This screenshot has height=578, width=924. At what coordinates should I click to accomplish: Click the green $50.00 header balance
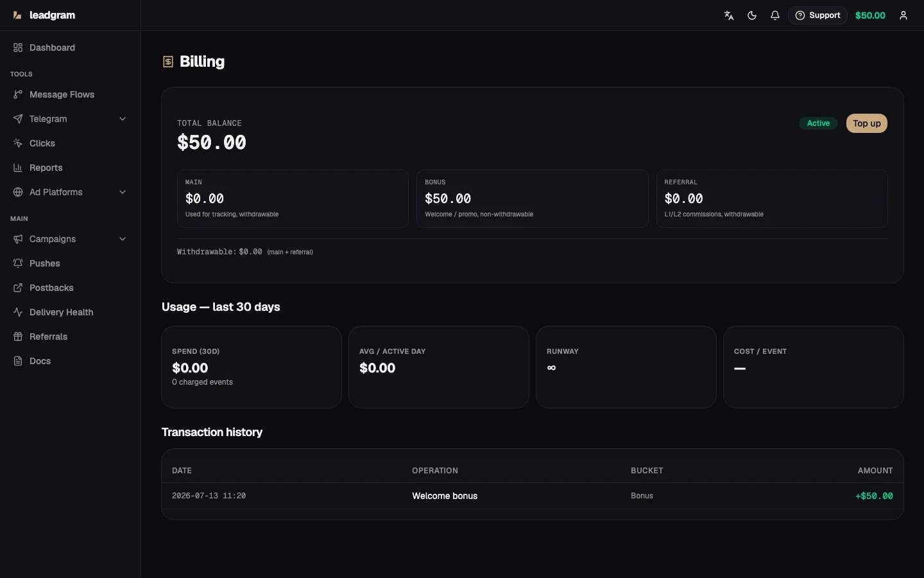[x=870, y=15]
